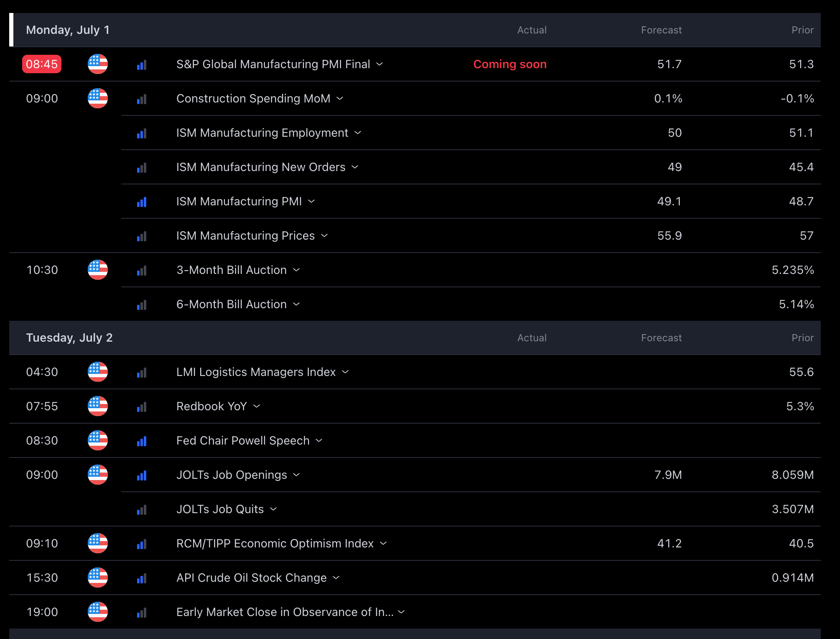The width and height of the screenshot is (840, 639).
Task: Expand JOLTs Job Quits chevron
Action: click(273, 509)
